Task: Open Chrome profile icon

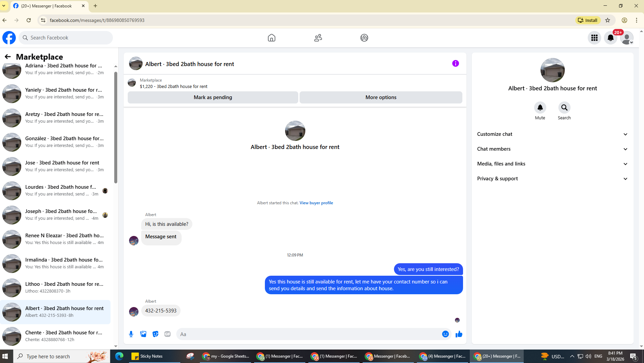Action: (624, 20)
